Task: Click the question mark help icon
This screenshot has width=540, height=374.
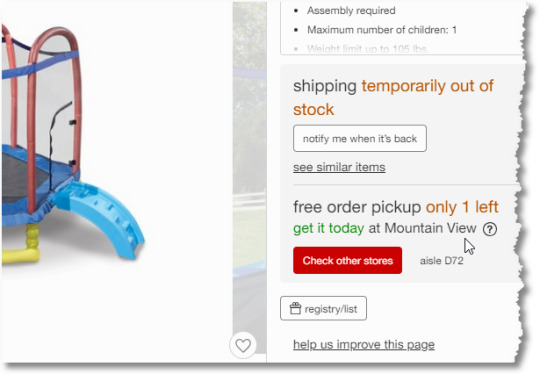Action: 490,229
